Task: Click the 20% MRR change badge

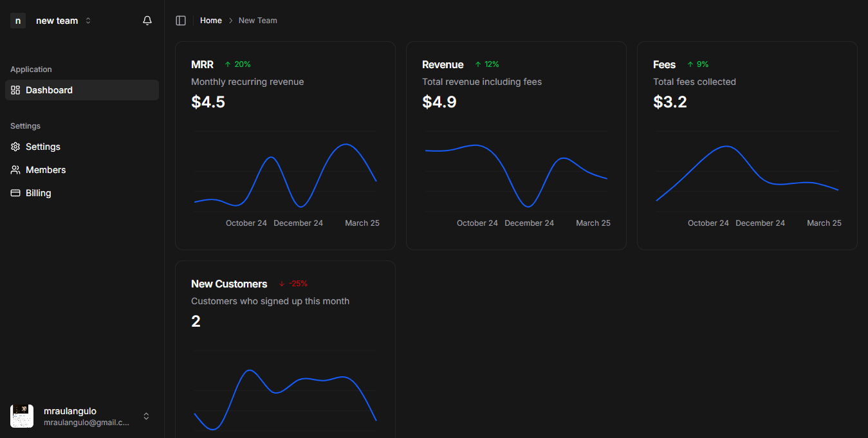Action: 237,64
